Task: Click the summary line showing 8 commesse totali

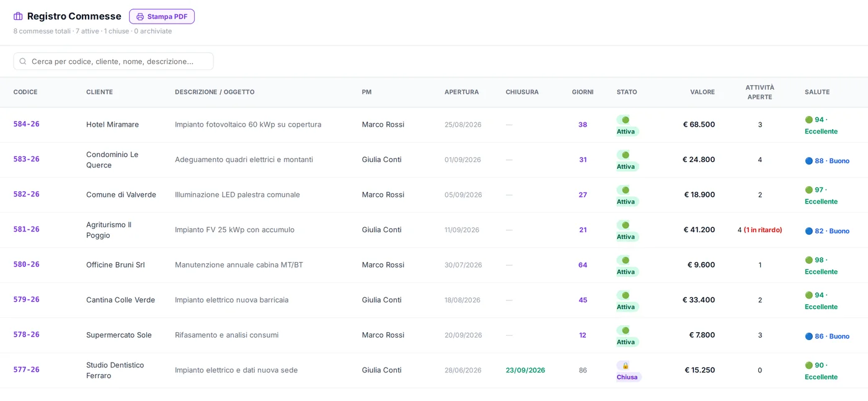Action: [92, 31]
